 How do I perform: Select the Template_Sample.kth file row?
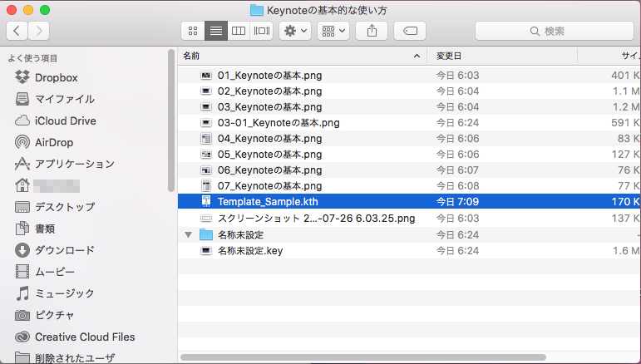(x=409, y=201)
